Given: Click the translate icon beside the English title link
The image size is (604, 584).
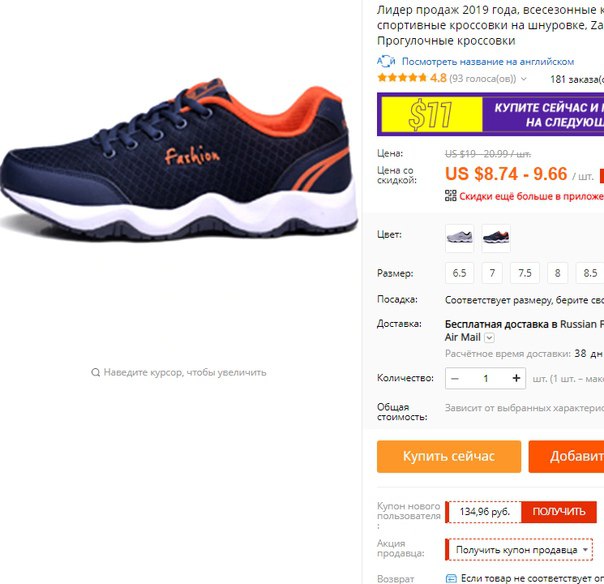Looking at the screenshot, I should click(x=386, y=61).
